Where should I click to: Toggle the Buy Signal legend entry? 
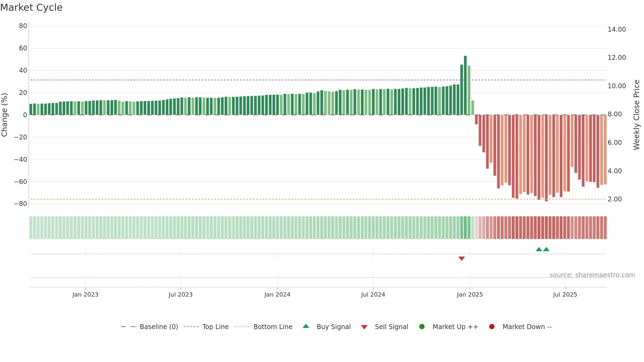[x=327, y=327]
